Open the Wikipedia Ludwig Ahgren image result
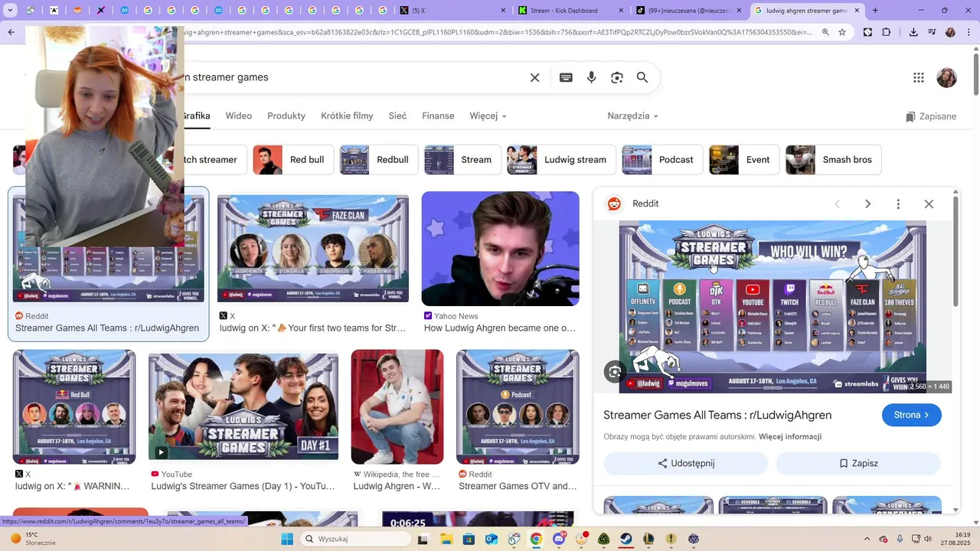 (397, 407)
